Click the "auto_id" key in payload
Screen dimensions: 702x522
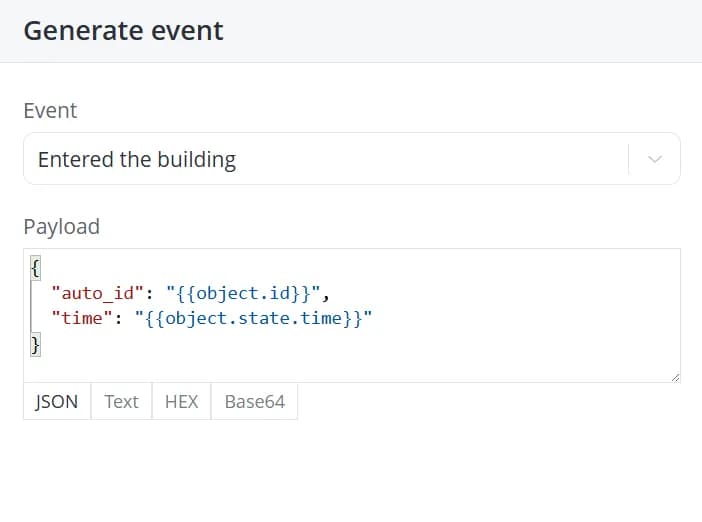[x=98, y=293]
